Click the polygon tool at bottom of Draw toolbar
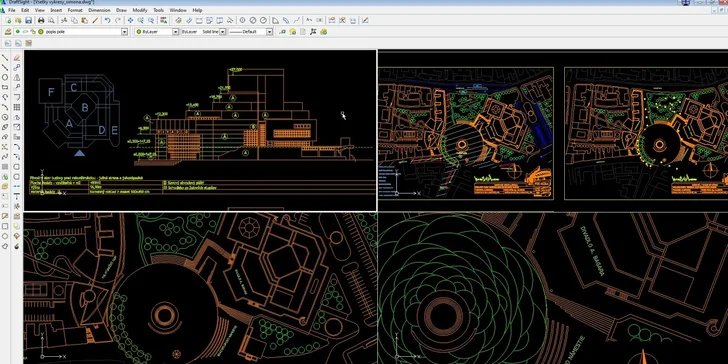The height and width of the screenshot is (364, 728). coord(5,246)
